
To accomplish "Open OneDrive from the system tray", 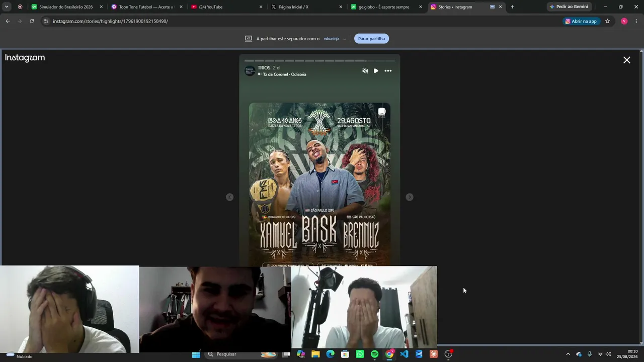I will point(579,354).
